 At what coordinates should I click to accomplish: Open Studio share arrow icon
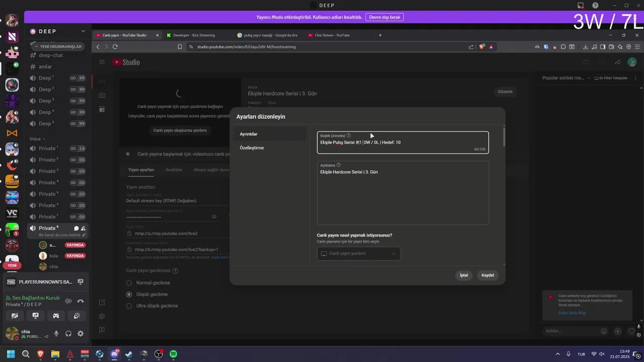pyautogui.click(x=617, y=62)
